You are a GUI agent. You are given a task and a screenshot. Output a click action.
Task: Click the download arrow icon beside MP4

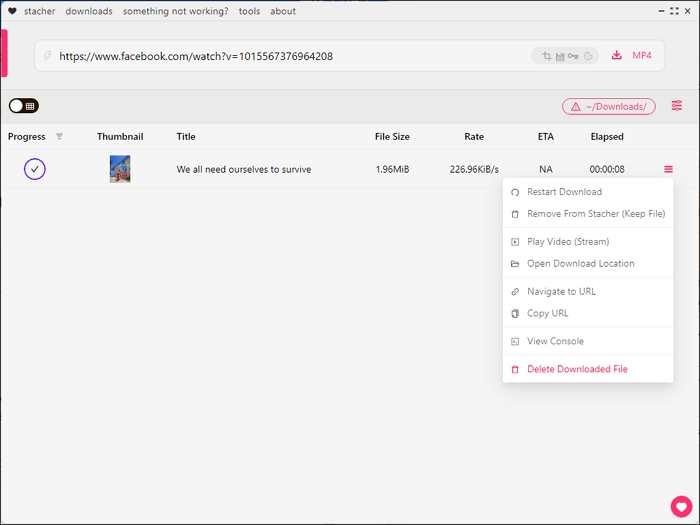click(617, 56)
